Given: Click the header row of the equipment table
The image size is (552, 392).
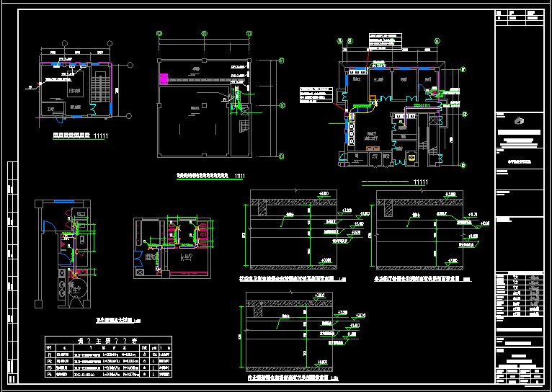Looking at the screenshot, I should click(x=108, y=340).
